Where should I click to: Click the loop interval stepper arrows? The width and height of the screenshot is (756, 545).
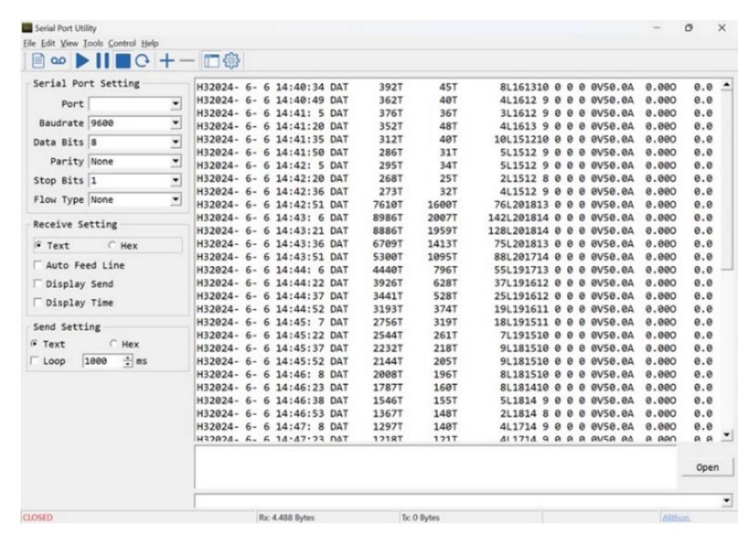[x=128, y=361]
